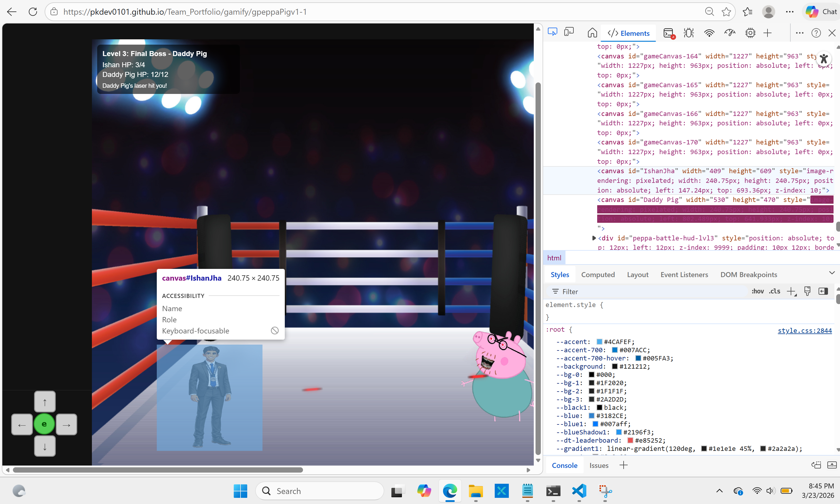
Task: Expand the peppa-battle-hud-lvl3 div node
Action: [594, 238]
